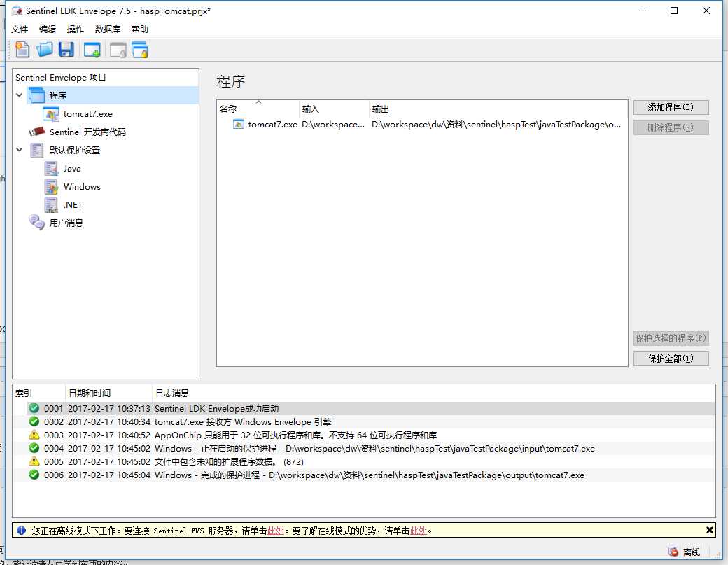Click the Sentinel LDK Envelope title bar icon
Viewport: 728px width, 565px height.
pyautogui.click(x=17, y=11)
